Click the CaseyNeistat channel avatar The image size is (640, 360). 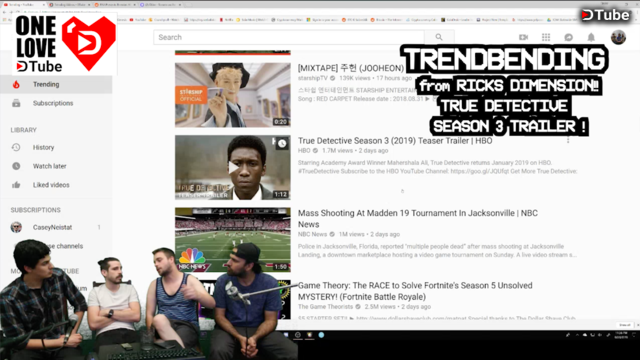click(16, 227)
